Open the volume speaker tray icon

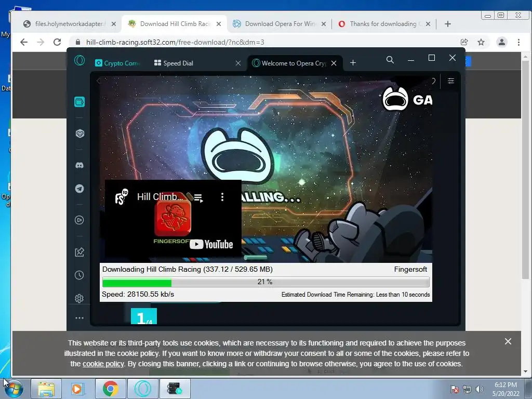tap(480, 389)
